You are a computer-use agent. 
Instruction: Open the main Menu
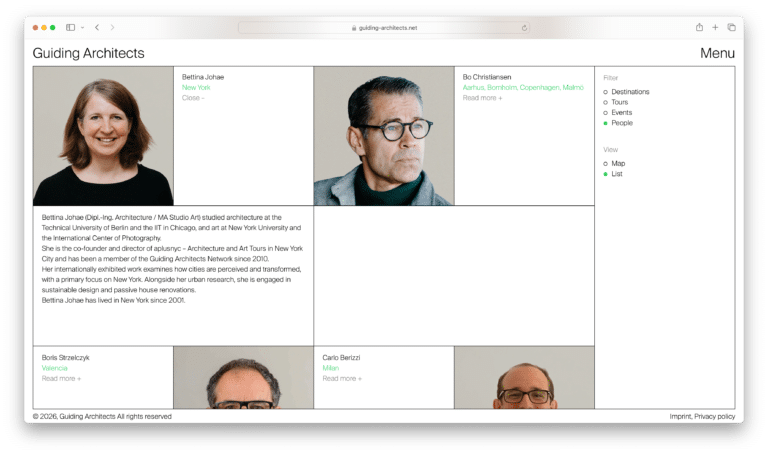[x=717, y=54]
